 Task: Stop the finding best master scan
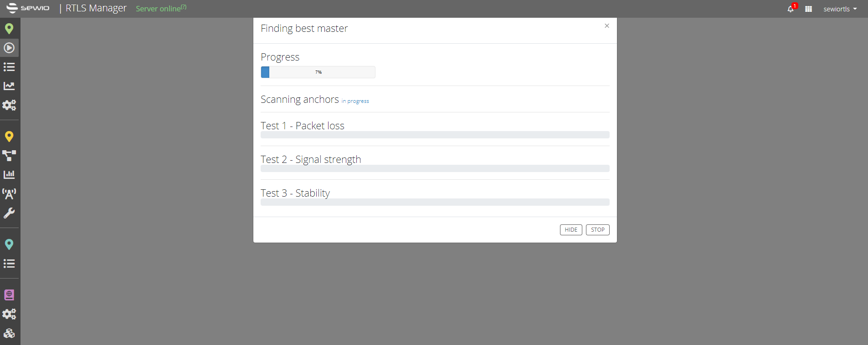point(597,230)
